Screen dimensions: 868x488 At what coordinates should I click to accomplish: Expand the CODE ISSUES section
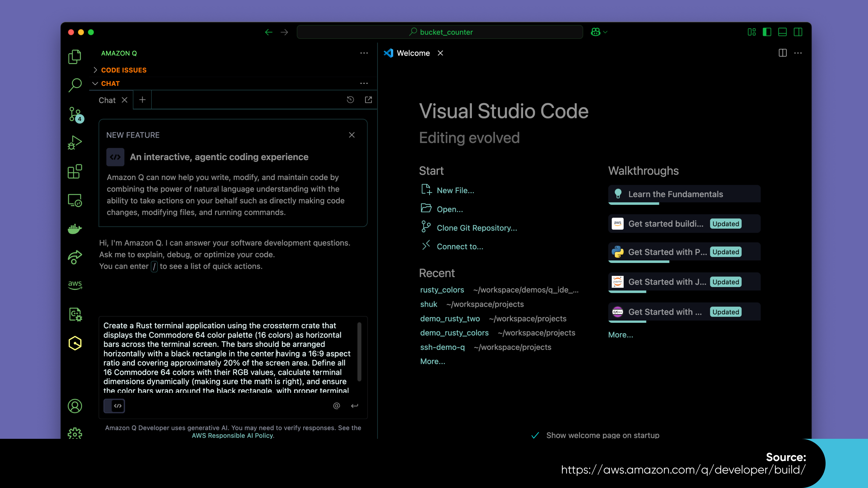pyautogui.click(x=124, y=70)
